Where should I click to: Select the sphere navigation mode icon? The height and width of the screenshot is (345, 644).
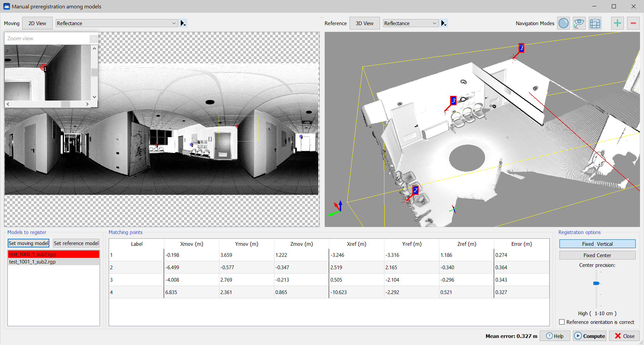tap(563, 23)
